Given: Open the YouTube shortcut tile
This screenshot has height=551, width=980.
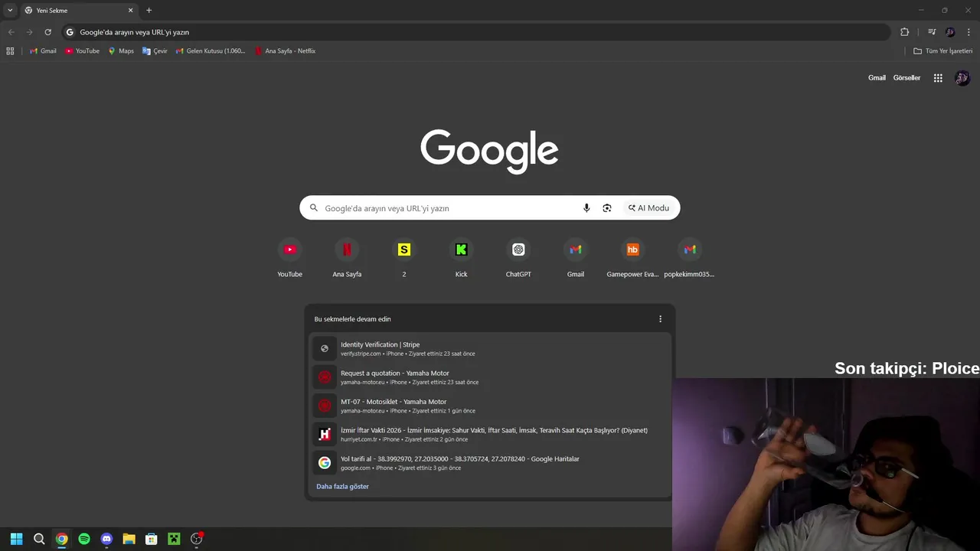Looking at the screenshot, I should coord(289,258).
